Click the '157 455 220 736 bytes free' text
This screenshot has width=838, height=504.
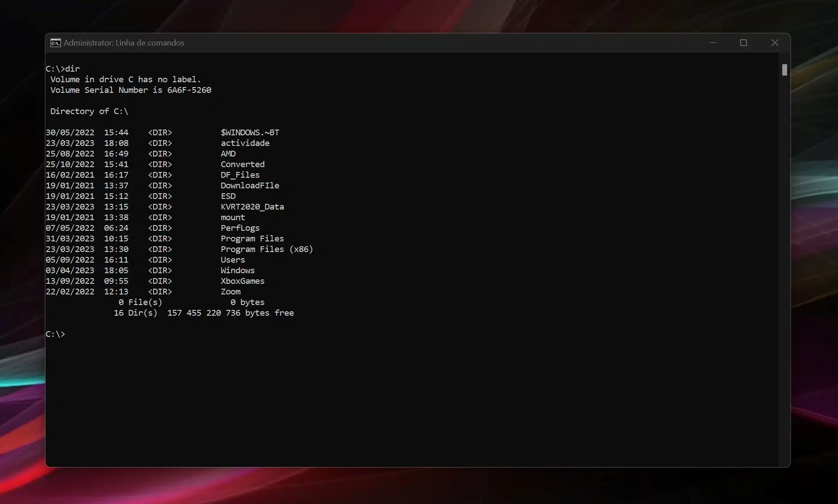(231, 313)
